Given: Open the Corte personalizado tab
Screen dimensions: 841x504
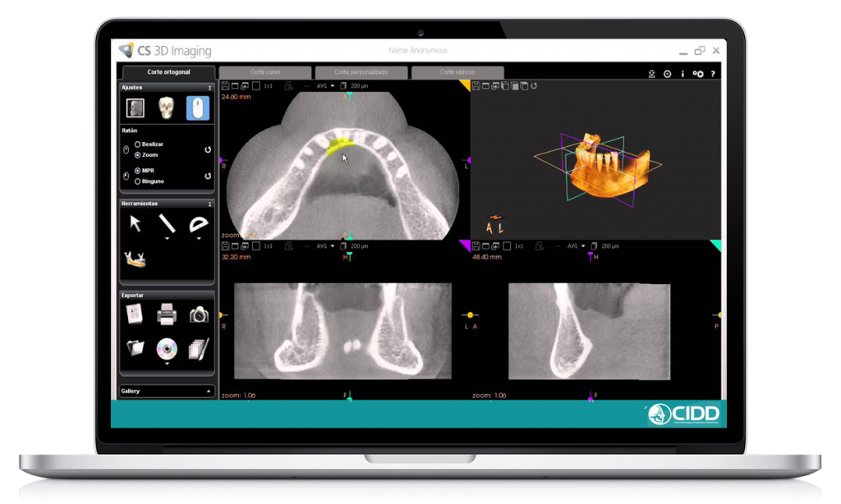Looking at the screenshot, I should click(360, 72).
